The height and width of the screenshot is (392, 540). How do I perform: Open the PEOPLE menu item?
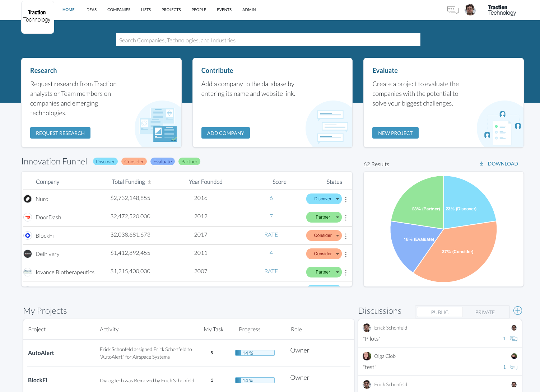[199, 10]
